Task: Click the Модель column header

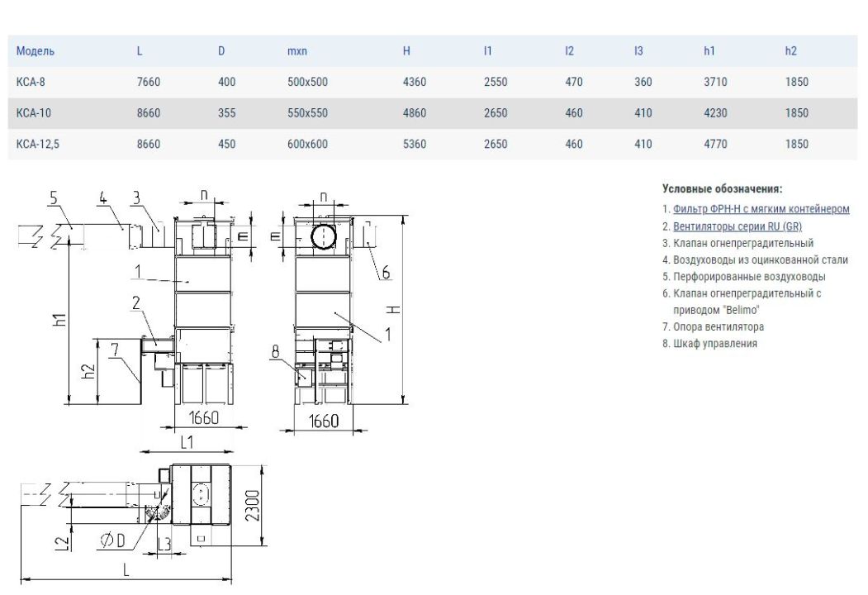Action: point(36,51)
